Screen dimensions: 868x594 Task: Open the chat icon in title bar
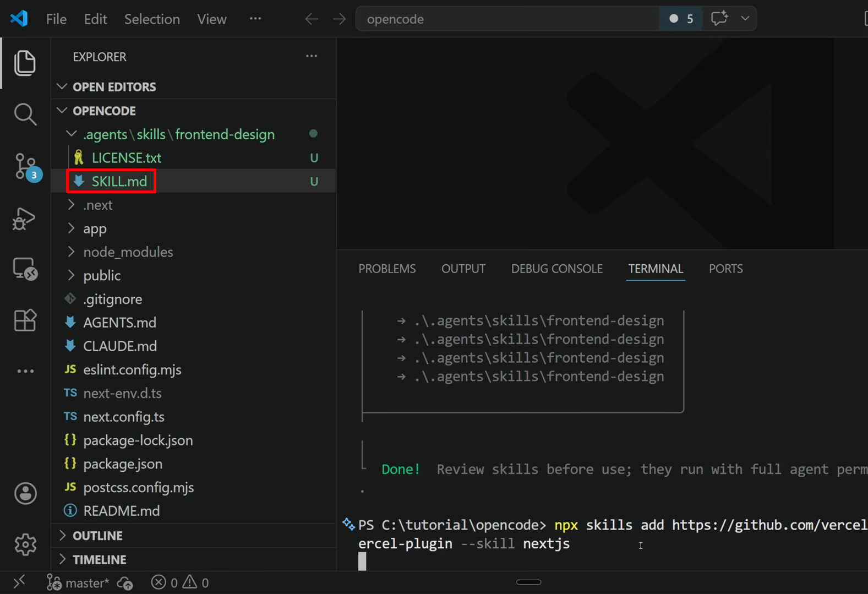[x=719, y=18]
